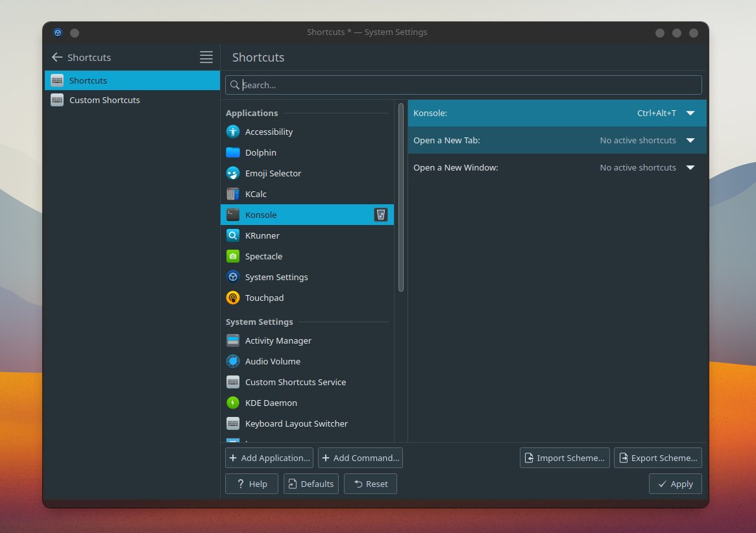Screen dimensions: 756x533
Task: Click the Shortcuts keyboard icon in sidebar
Action: [57, 80]
